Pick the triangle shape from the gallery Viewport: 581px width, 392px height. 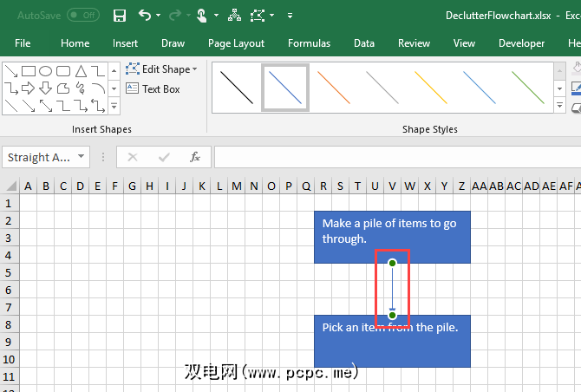[x=80, y=71]
